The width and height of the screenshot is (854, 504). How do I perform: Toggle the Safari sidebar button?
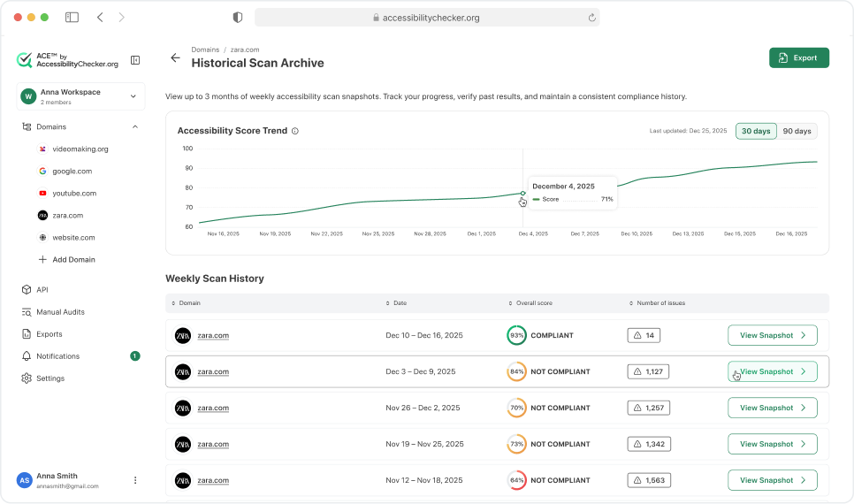(x=72, y=18)
